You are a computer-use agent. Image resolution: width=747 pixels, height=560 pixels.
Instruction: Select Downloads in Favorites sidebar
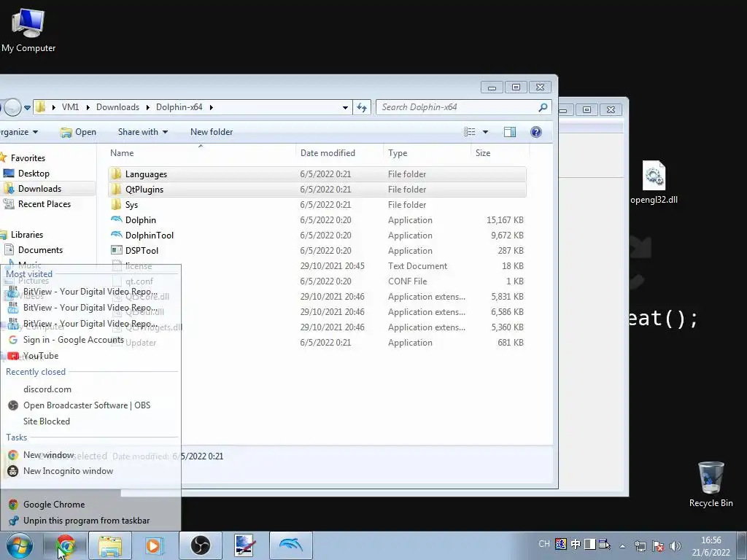coord(39,189)
